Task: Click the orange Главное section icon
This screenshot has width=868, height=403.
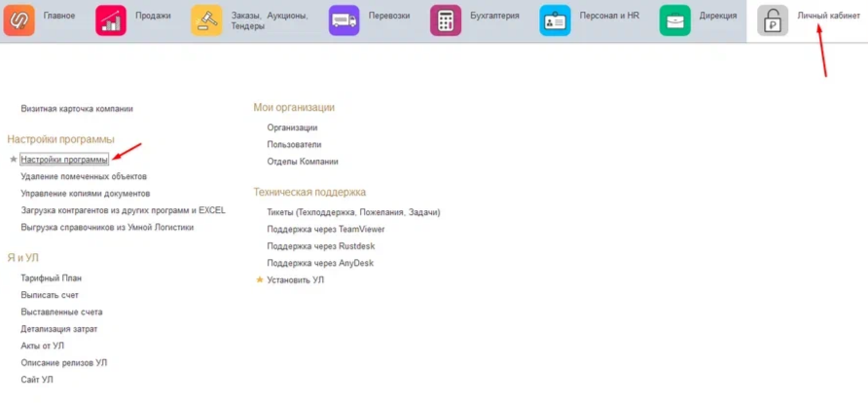Action: (x=18, y=20)
